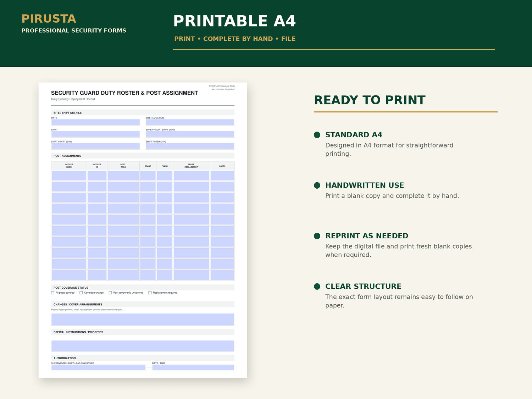This screenshot has height=399, width=532.
Task: Check the Replacement required box
Action: pyautogui.click(x=150, y=293)
